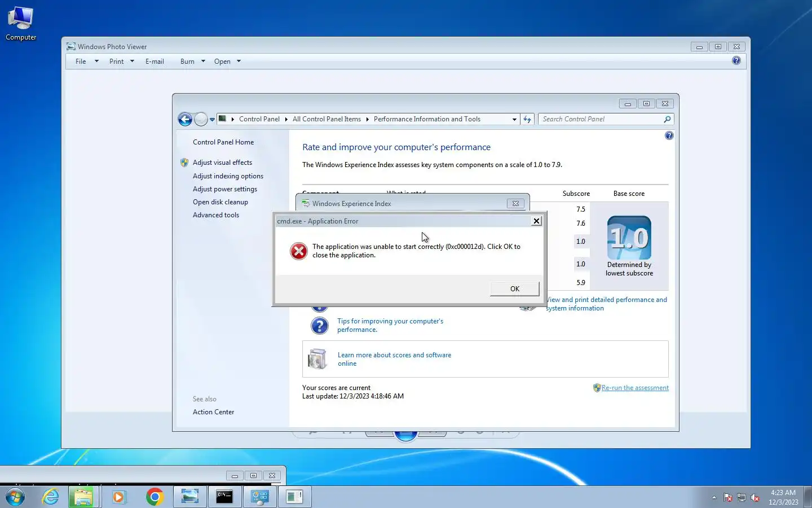Viewport: 812px width, 508px height.
Task: Open the Computer desktop icon
Action: (21, 24)
